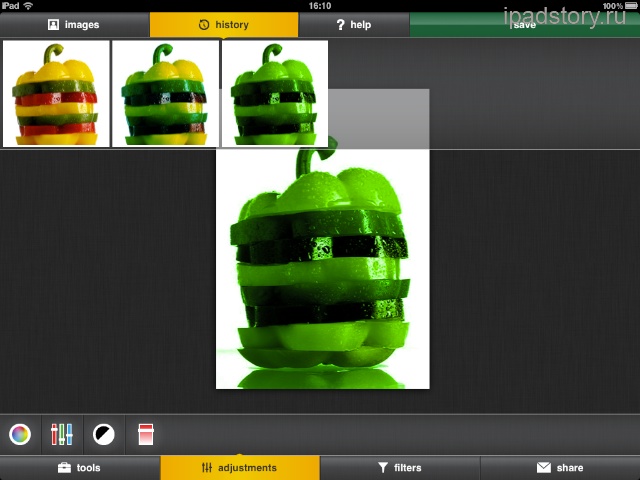Open the history tab
The height and width of the screenshot is (480, 640).
(x=224, y=25)
